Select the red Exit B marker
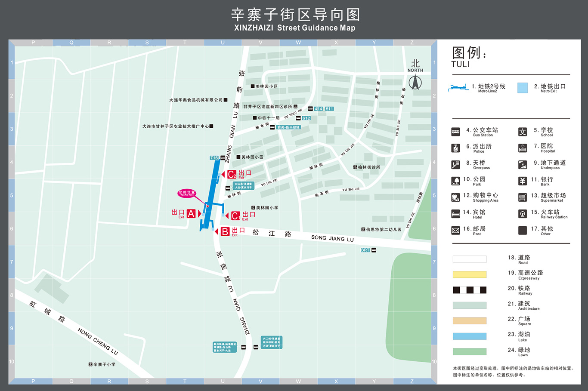The image size is (588, 391). click(225, 232)
